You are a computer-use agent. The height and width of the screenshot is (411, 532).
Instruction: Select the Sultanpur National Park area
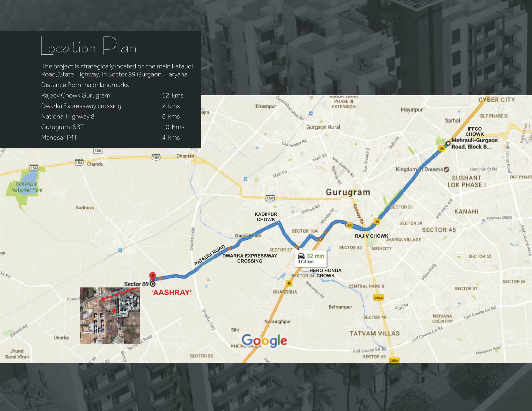pyautogui.click(x=27, y=187)
